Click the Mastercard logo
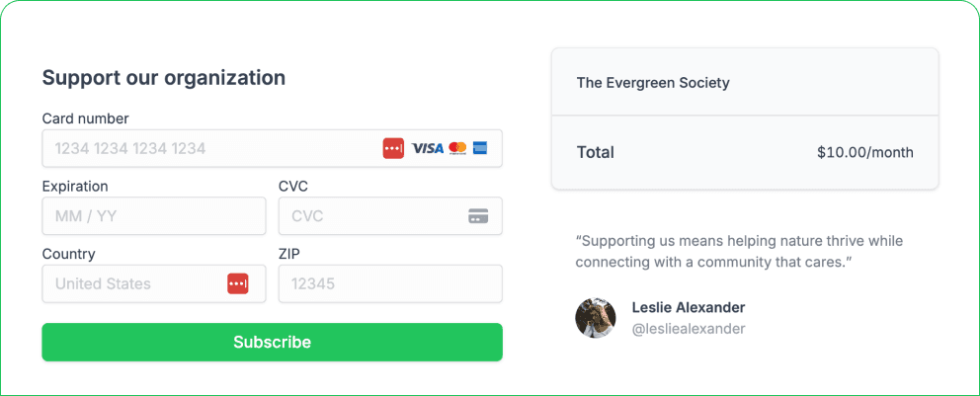The width and height of the screenshot is (980, 396). click(457, 148)
